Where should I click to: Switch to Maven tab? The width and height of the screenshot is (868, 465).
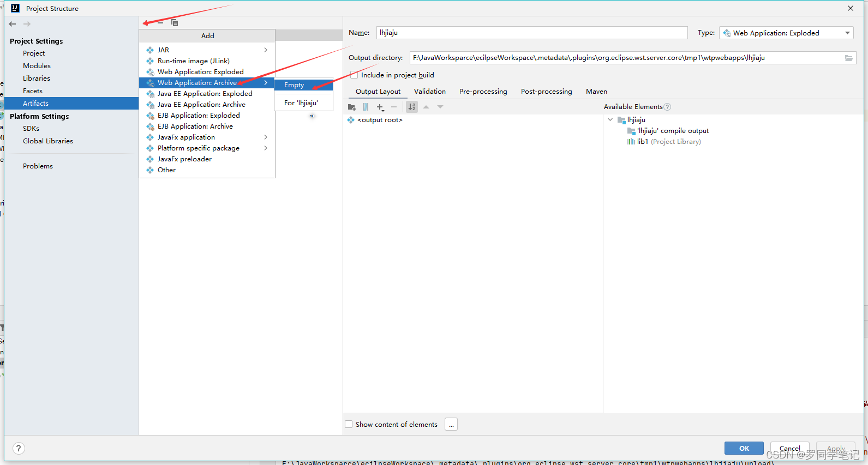(596, 92)
